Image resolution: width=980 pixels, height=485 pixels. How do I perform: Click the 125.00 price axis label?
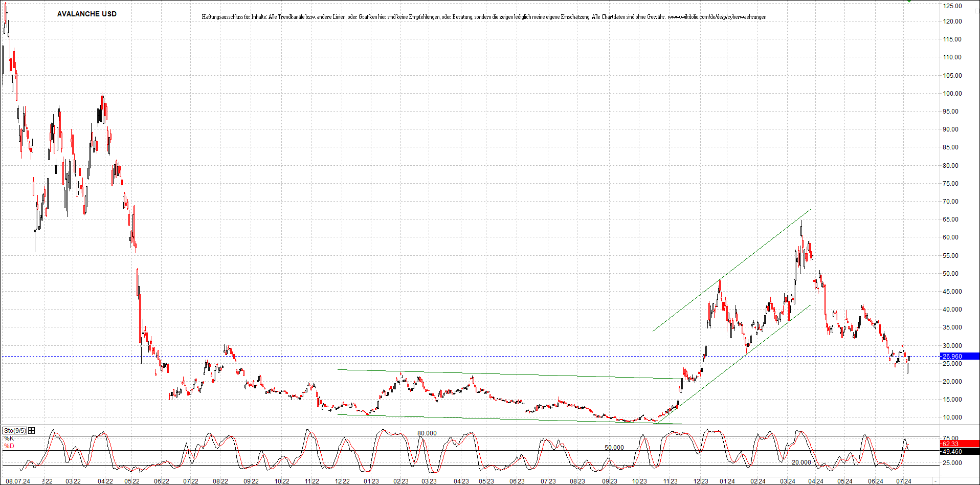click(x=952, y=6)
